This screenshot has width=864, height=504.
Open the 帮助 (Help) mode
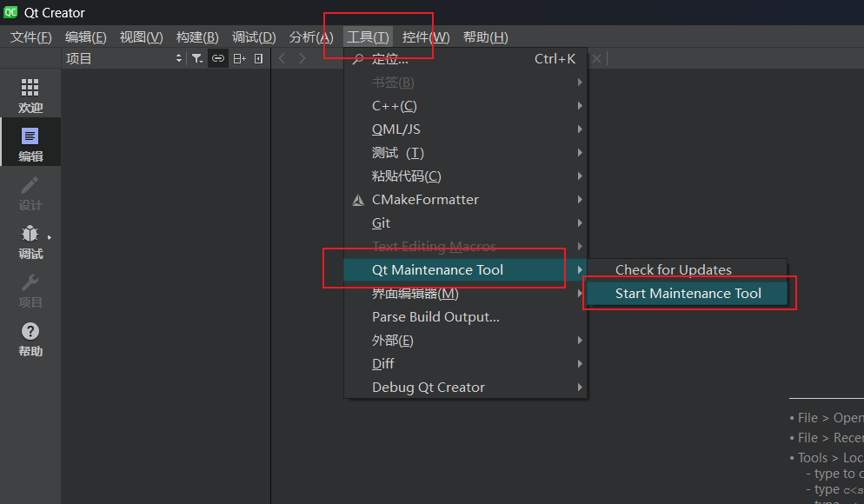(30, 338)
